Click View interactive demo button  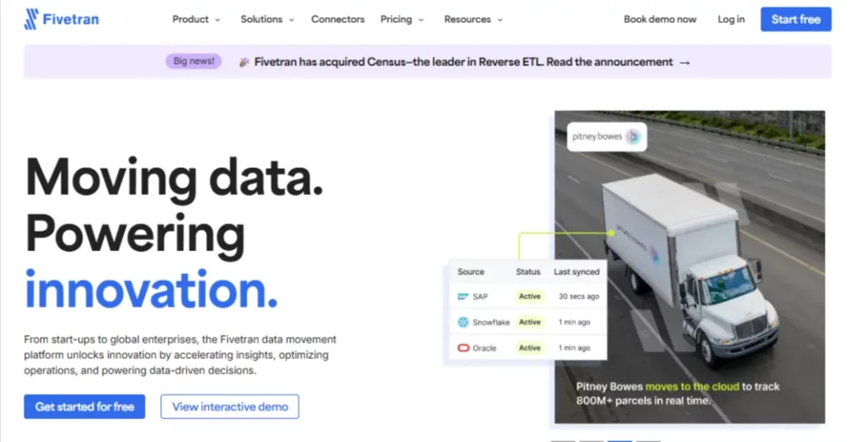230,406
